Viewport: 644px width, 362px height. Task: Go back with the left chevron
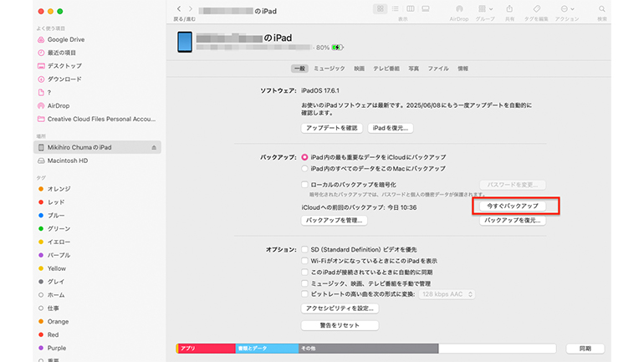click(179, 8)
